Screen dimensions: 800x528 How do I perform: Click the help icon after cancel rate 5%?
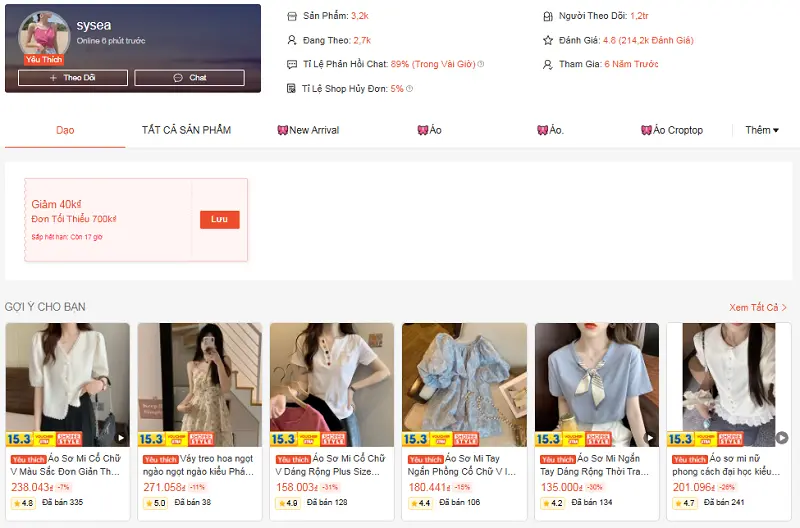coord(409,89)
